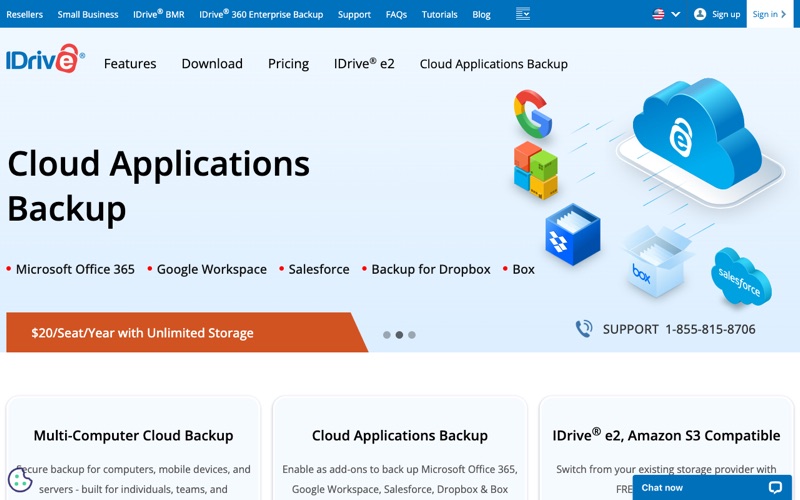
Task: Open the Cloud Applications Backup card heading
Action: coord(400,435)
